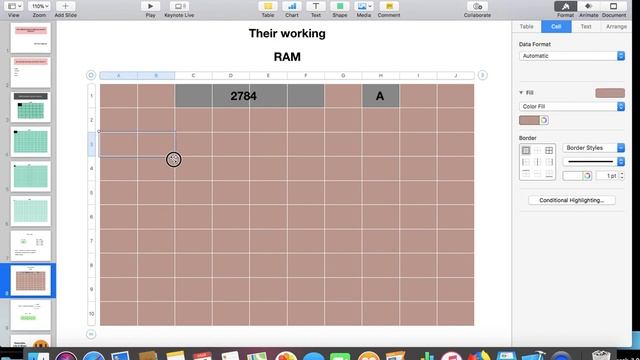This screenshot has height=360, width=640.
Task: Select the inside horizontal border option
Action: (x=537, y=174)
